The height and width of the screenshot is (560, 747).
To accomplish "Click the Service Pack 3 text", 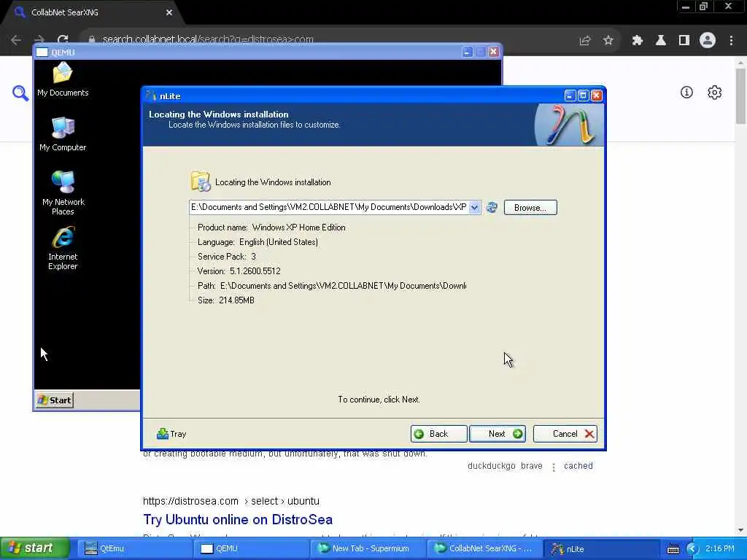I will (227, 257).
